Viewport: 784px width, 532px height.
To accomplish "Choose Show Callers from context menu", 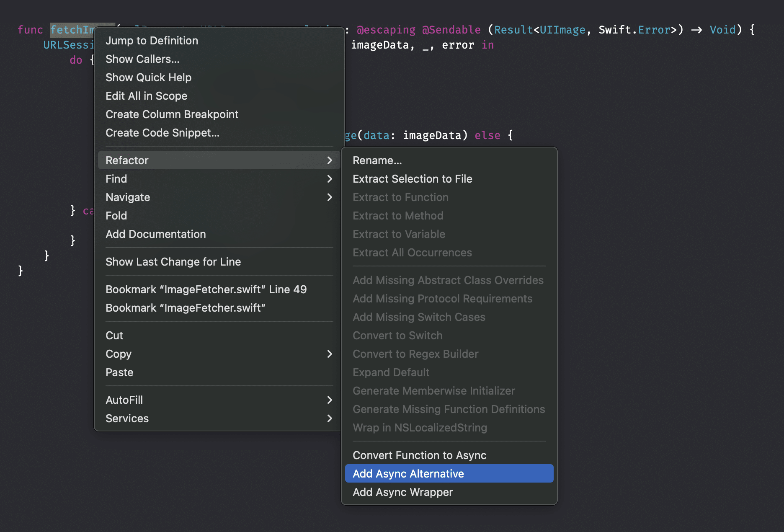I will [x=142, y=59].
